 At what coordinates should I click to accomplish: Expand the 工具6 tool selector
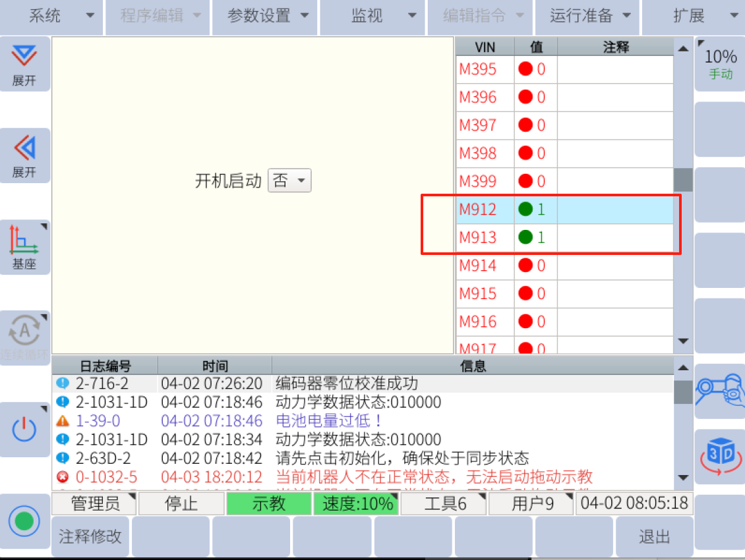click(x=444, y=505)
